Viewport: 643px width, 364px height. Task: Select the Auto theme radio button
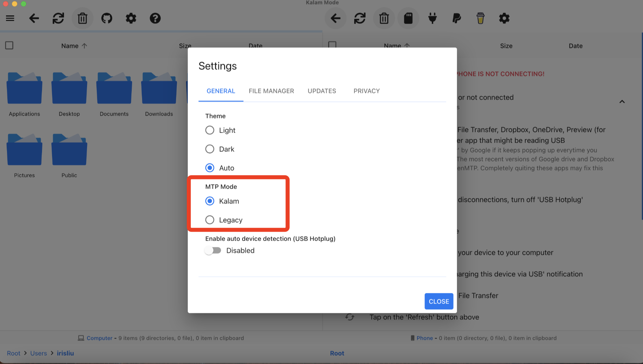210,168
